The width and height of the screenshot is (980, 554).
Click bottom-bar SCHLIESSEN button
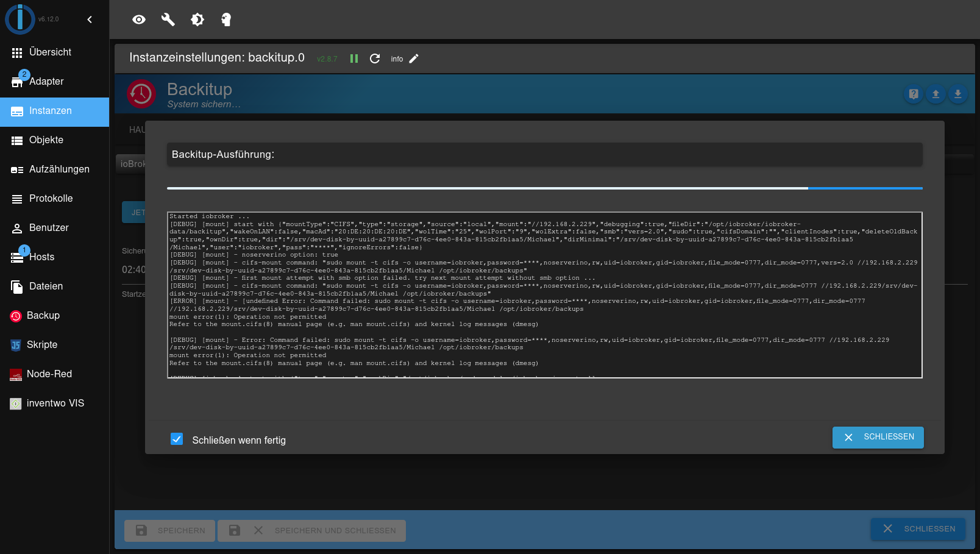[x=918, y=529]
